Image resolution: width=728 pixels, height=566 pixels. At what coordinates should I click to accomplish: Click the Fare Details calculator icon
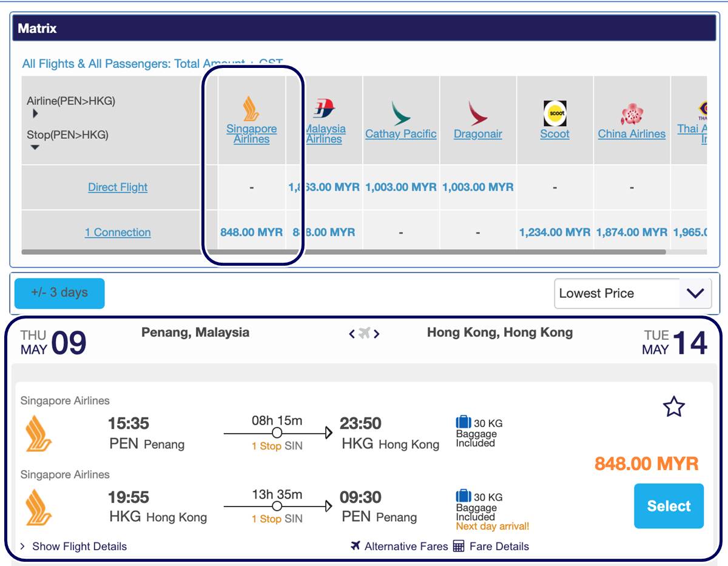coord(459,546)
